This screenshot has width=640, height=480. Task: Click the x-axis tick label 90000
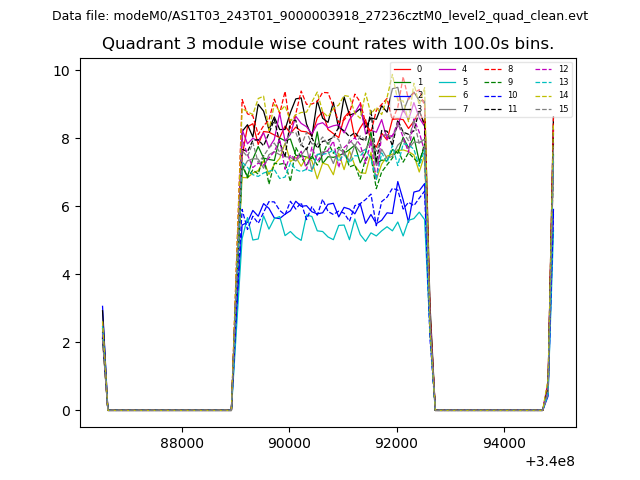pos(289,443)
